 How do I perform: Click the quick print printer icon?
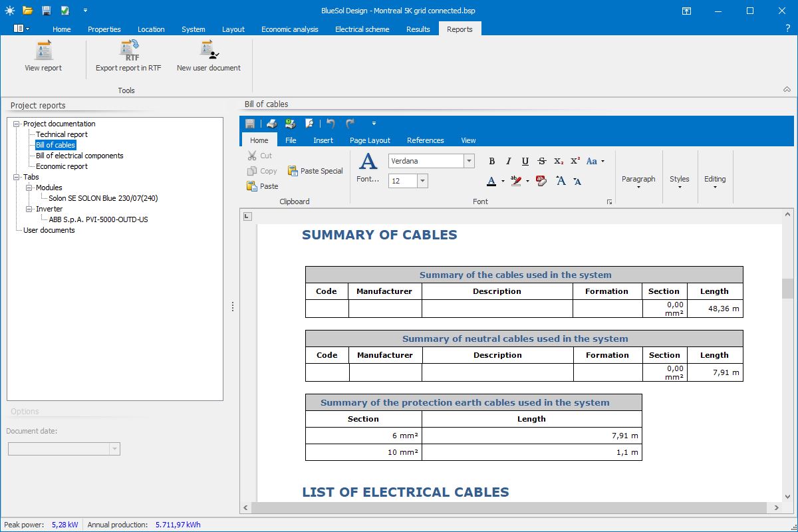tap(272, 124)
